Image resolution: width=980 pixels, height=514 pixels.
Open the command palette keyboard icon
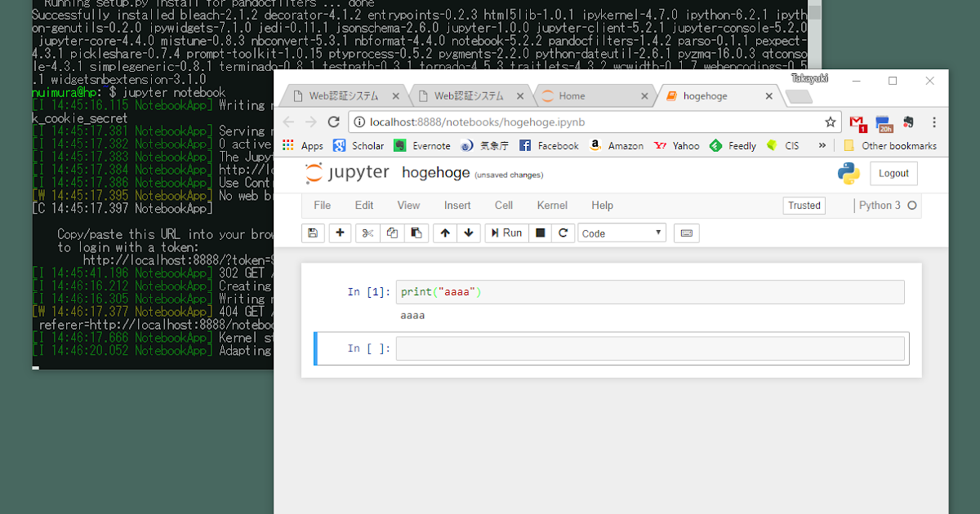click(686, 233)
